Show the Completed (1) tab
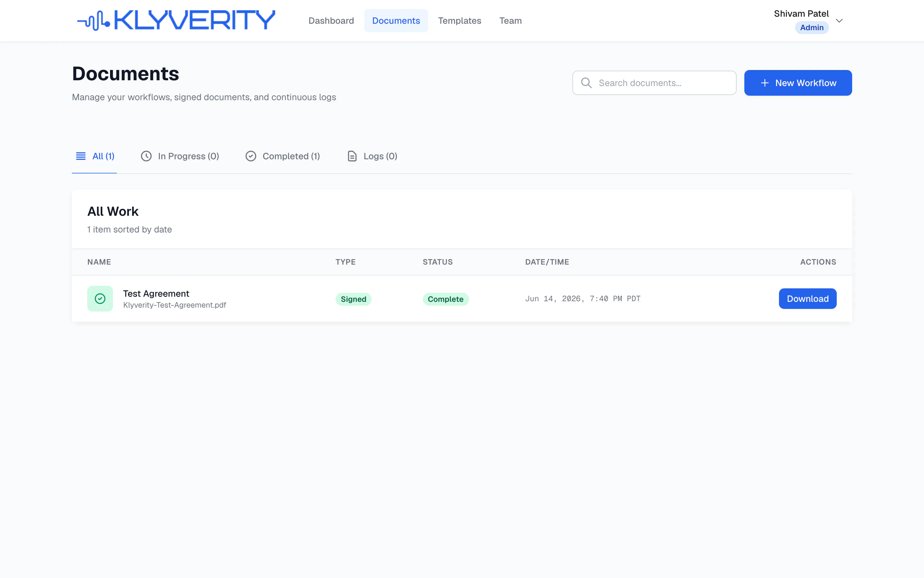Viewport: 924px width, 578px height. 283,156
